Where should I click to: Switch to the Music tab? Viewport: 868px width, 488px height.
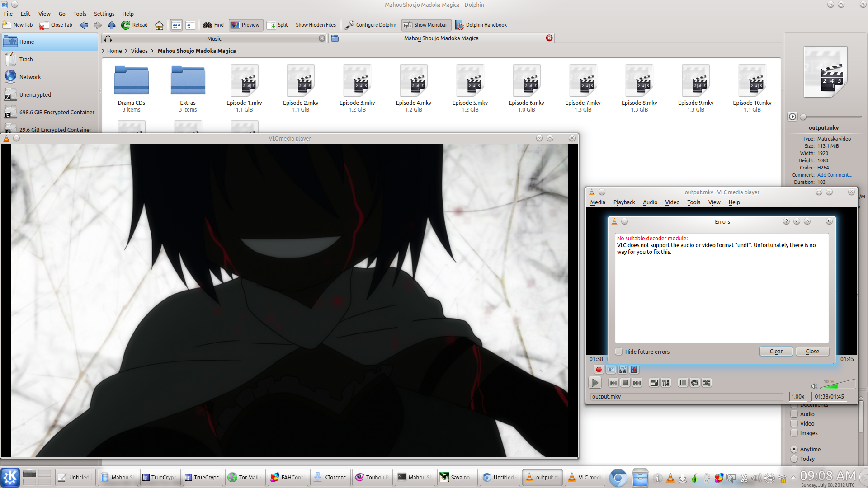[x=214, y=38]
